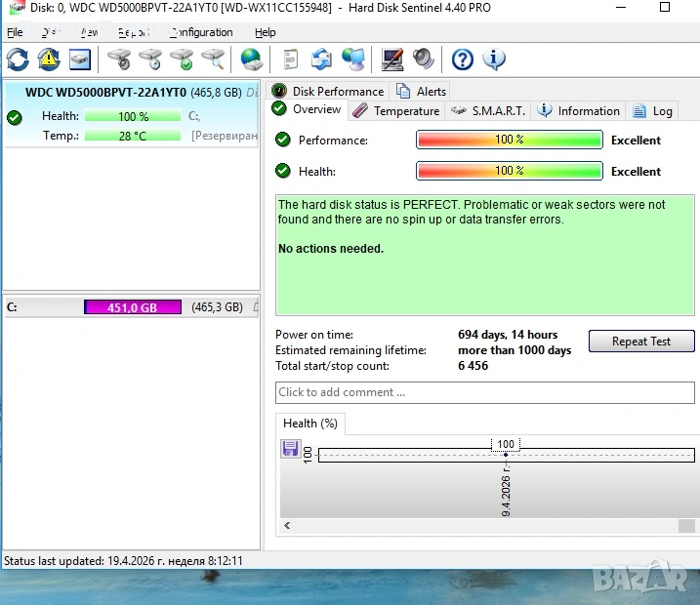Click the save floppy icon in health graph

[x=290, y=448]
